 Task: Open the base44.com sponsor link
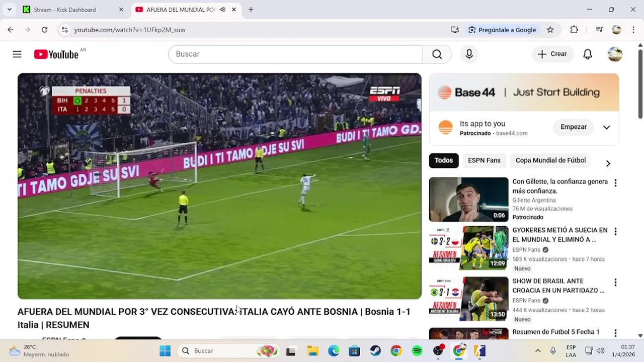512,133
